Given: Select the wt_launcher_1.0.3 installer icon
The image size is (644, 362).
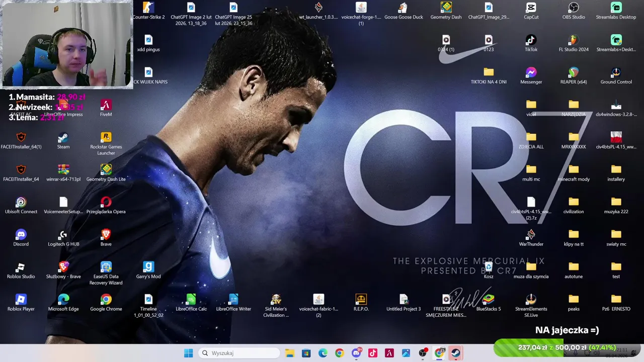Looking at the screenshot, I should click(318, 11).
